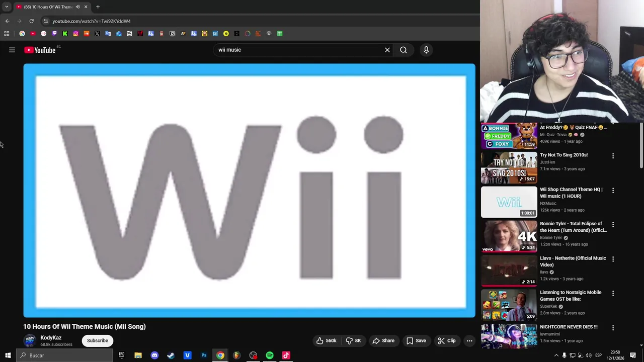The image size is (644, 362).
Task: Open the Notion bookmark
Action: tap(172, 34)
